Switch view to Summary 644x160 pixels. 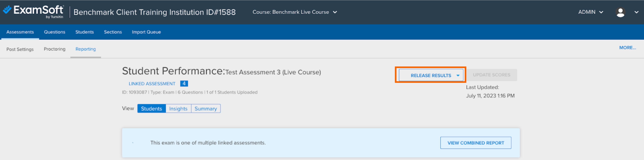206,108
